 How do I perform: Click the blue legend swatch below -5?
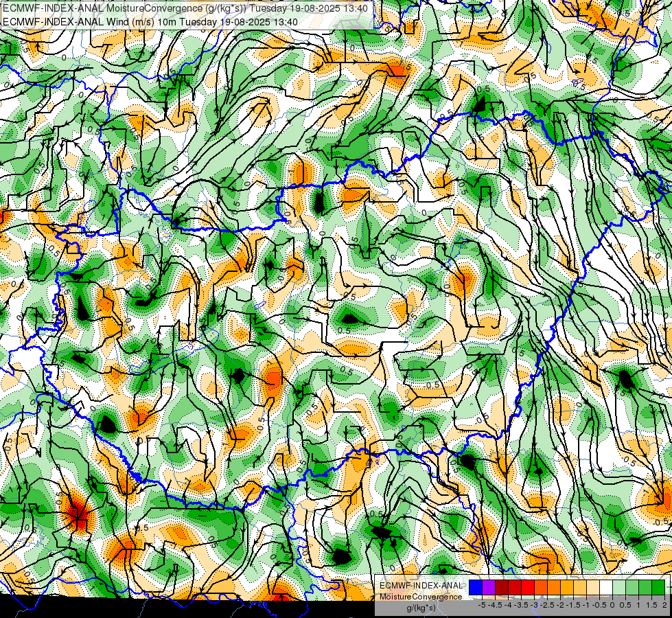coord(476,588)
